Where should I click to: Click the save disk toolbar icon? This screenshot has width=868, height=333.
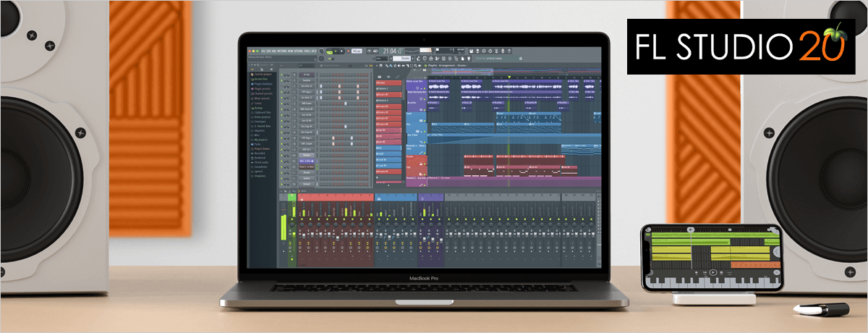coord(471,51)
